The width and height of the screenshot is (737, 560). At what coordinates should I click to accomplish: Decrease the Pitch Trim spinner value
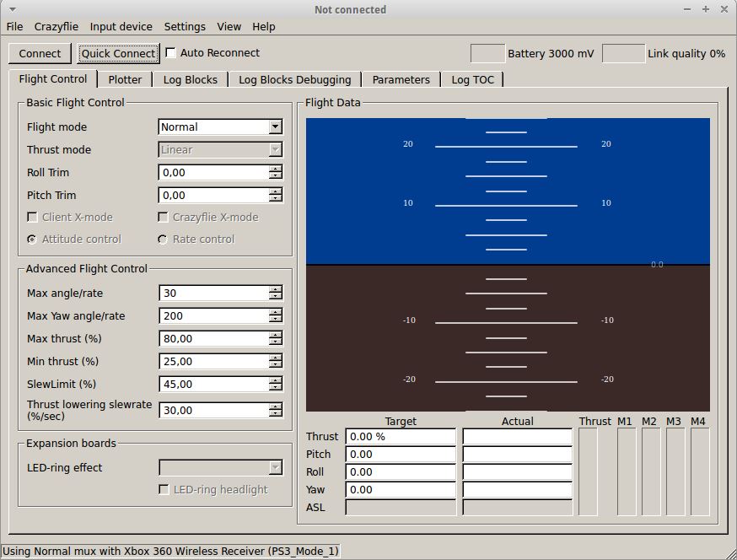(275, 199)
